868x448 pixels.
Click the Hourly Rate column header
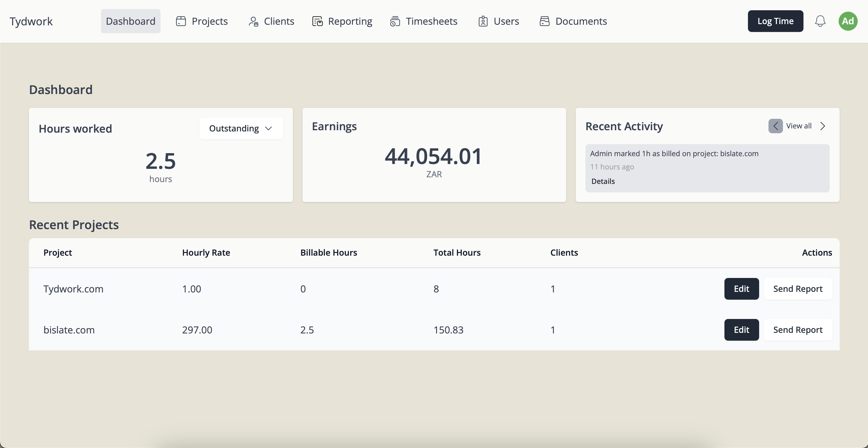tap(206, 253)
